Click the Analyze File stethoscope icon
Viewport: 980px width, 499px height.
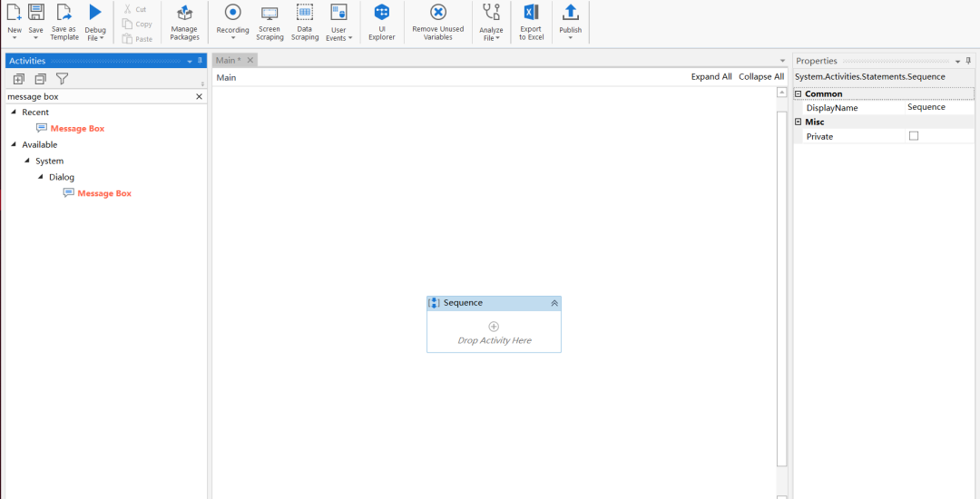[491, 12]
